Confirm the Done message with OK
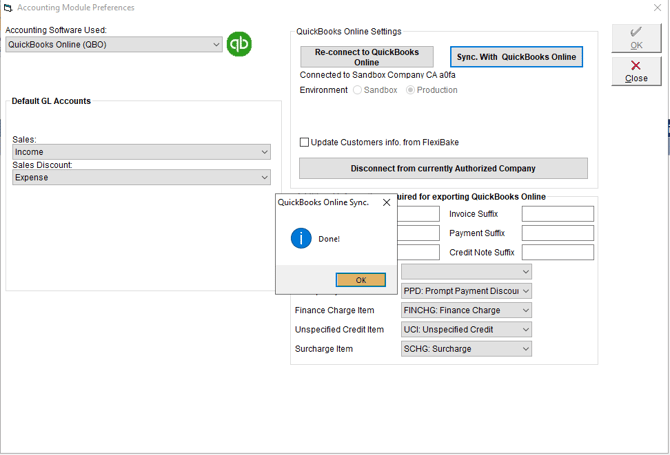The image size is (670, 455). point(361,280)
